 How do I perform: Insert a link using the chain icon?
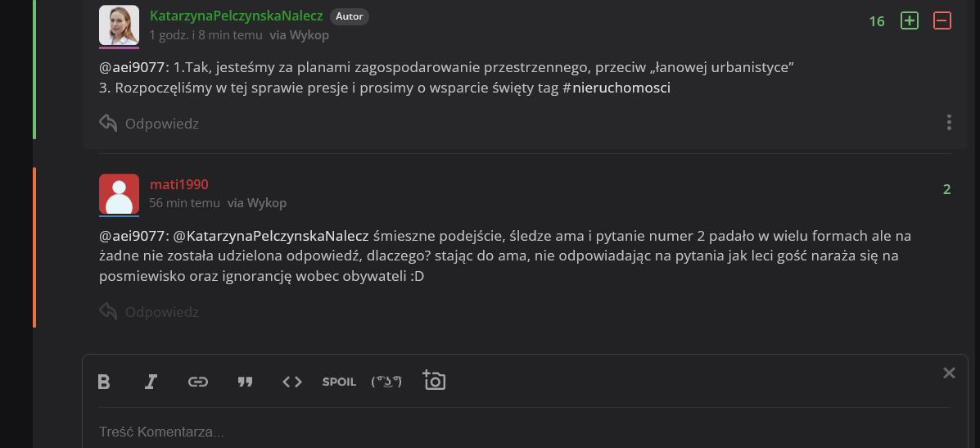[197, 382]
